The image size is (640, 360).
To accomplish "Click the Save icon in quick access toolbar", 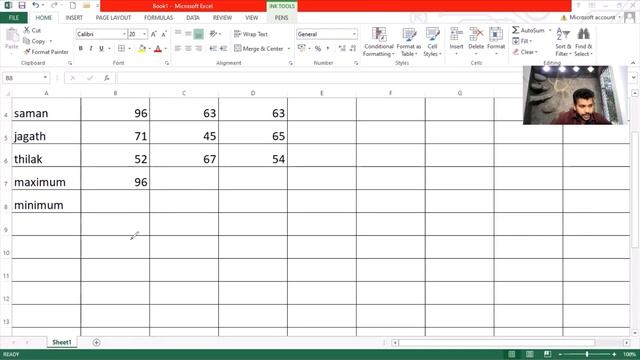I will click(x=22, y=5).
